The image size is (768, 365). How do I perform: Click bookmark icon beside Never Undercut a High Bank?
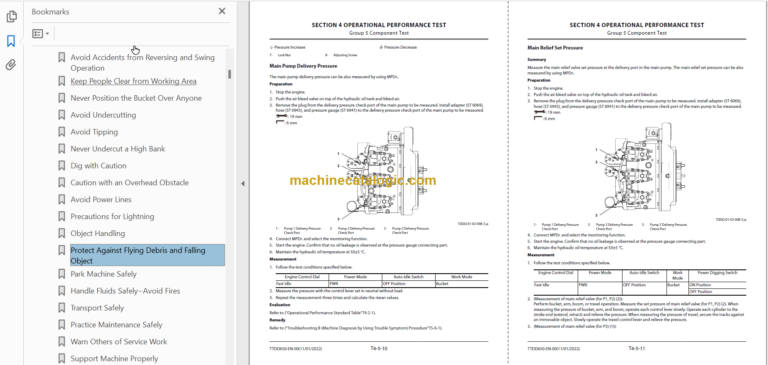click(x=61, y=149)
